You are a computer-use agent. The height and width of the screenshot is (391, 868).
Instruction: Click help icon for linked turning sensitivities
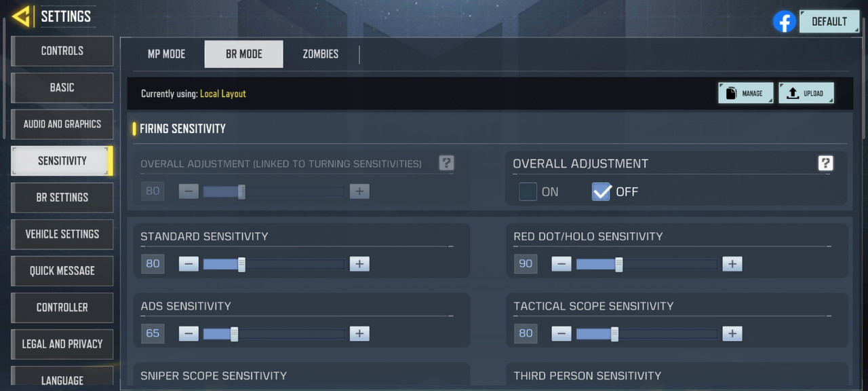click(x=446, y=163)
